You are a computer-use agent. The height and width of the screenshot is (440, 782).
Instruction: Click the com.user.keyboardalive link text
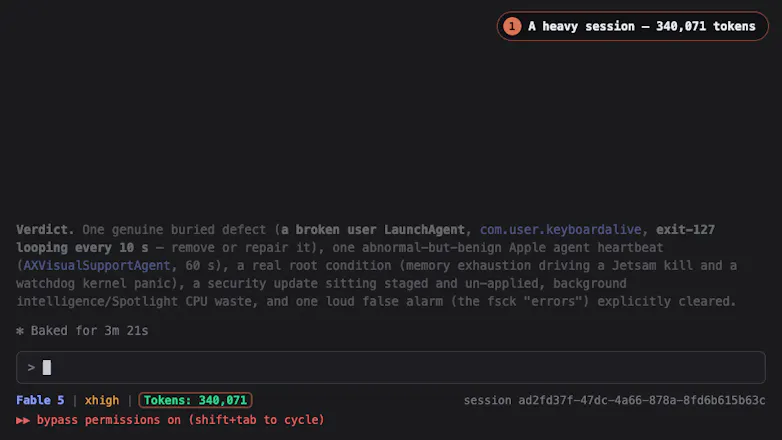coord(561,229)
